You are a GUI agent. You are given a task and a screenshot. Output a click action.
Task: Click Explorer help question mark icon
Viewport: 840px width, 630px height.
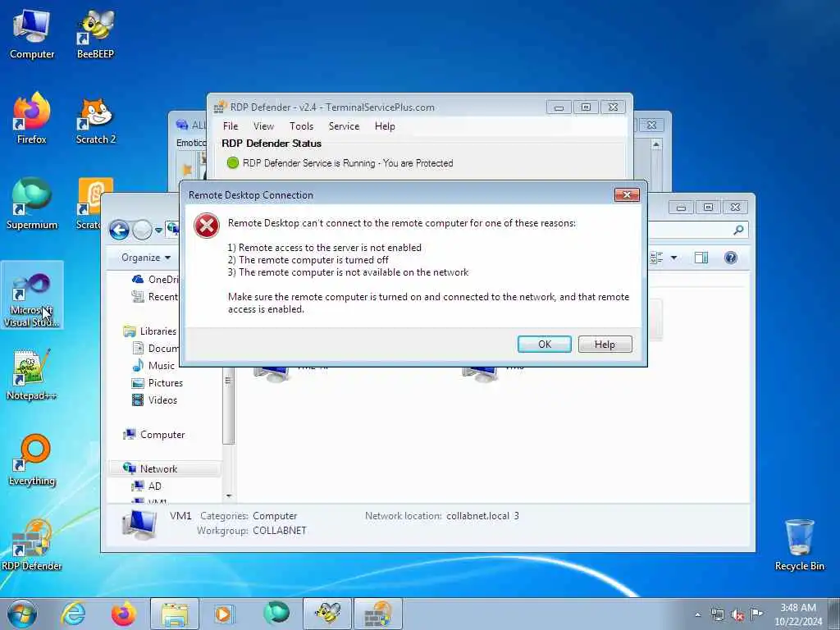pos(731,258)
